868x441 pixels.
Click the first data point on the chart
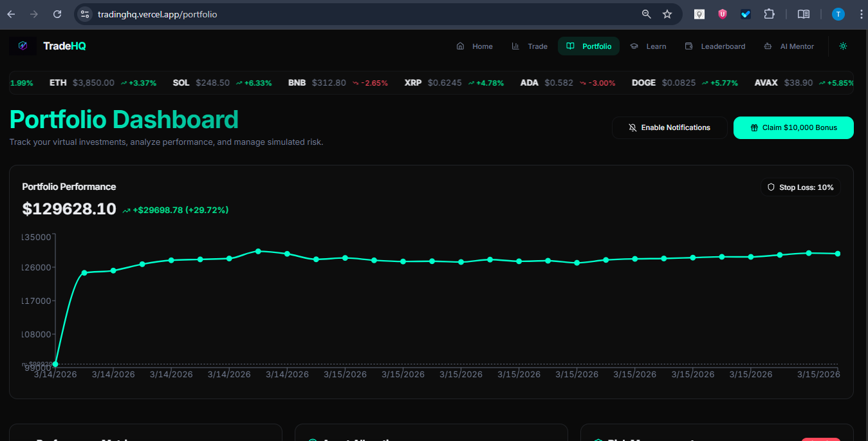(56, 363)
